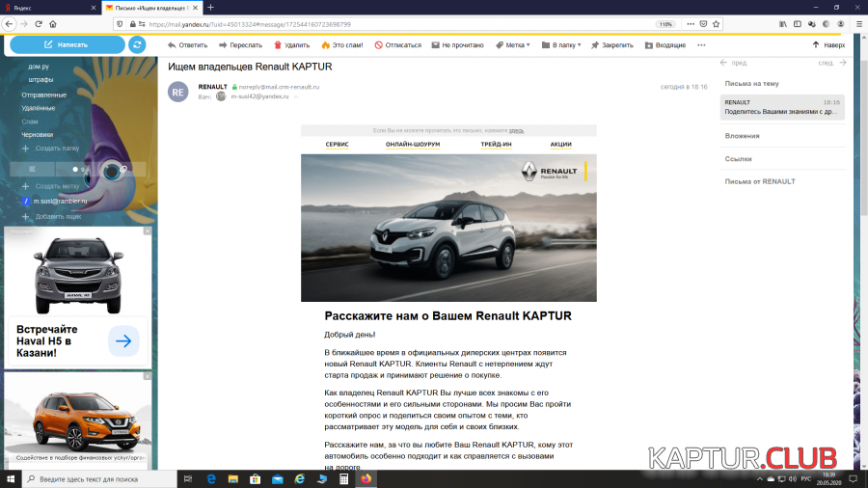Screen dimensions: 868x488
Task: Open the ТРЕЙД-ИН link in the email
Action: click(496, 144)
